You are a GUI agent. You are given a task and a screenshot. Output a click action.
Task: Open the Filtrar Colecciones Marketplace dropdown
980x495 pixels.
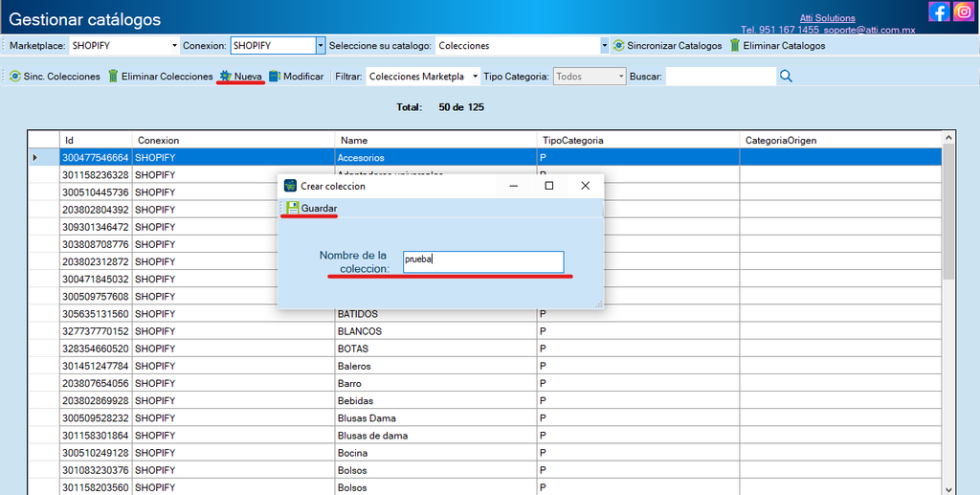tap(475, 77)
